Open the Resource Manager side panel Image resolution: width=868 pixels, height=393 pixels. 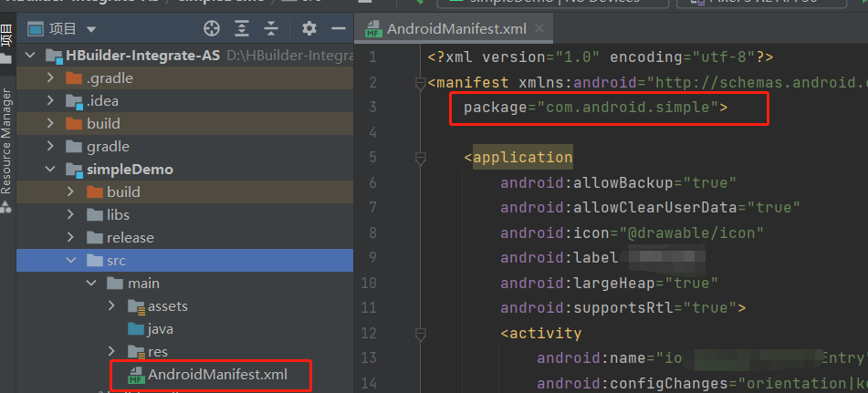[7, 141]
